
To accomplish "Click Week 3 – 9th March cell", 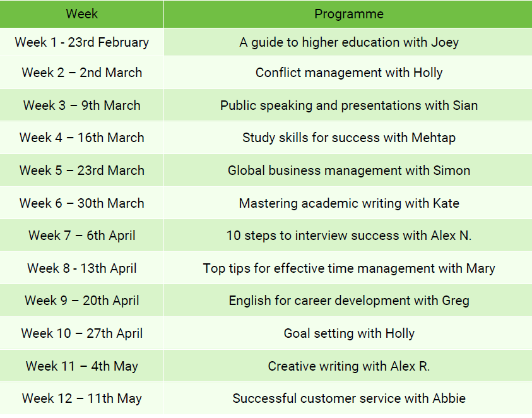I will pos(82,105).
